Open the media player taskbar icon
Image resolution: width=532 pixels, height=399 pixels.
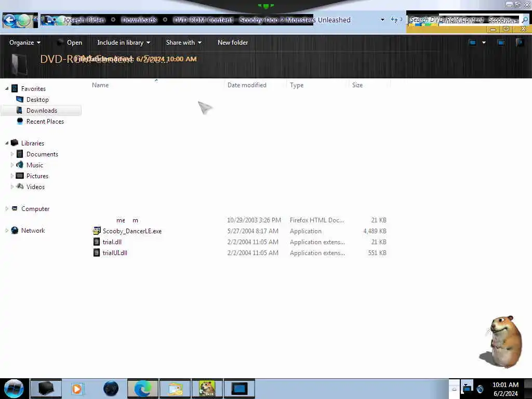coord(77,389)
